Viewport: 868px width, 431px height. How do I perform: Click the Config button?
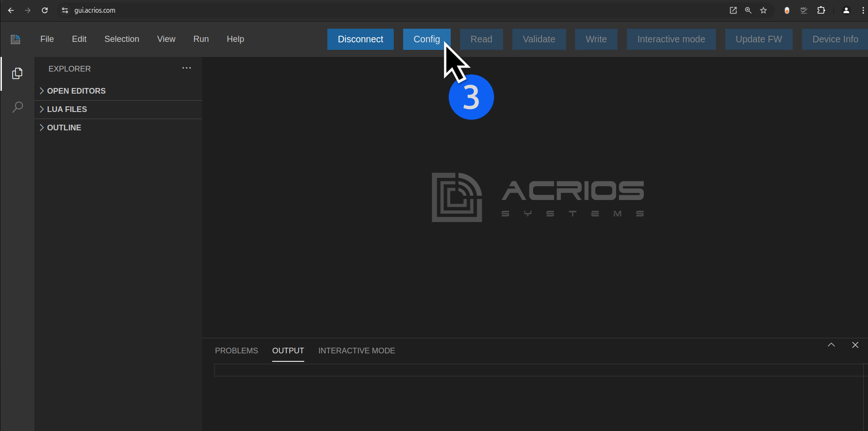pyautogui.click(x=426, y=39)
